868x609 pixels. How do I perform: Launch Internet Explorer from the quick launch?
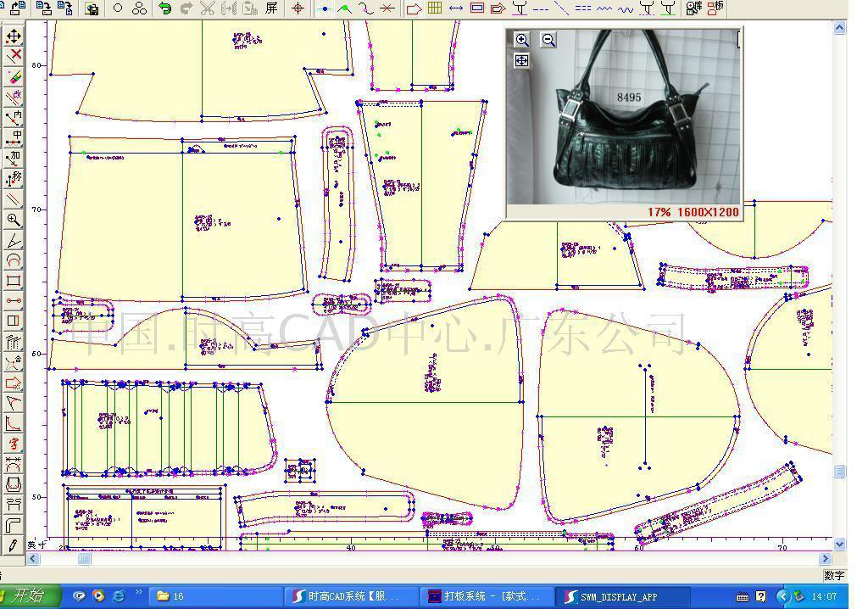click(x=119, y=596)
